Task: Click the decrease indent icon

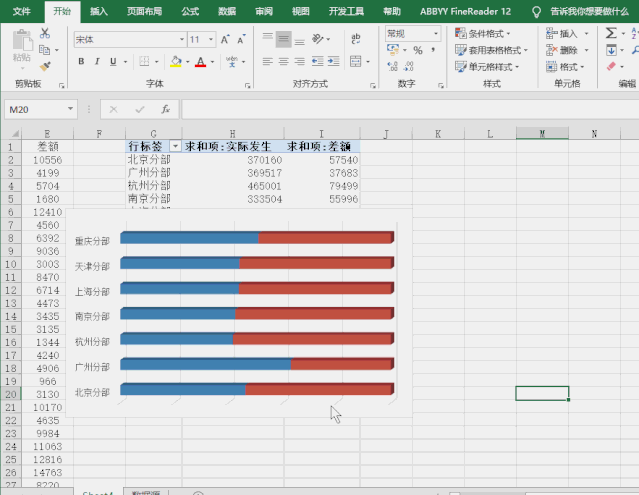Action: pyautogui.click(x=317, y=62)
